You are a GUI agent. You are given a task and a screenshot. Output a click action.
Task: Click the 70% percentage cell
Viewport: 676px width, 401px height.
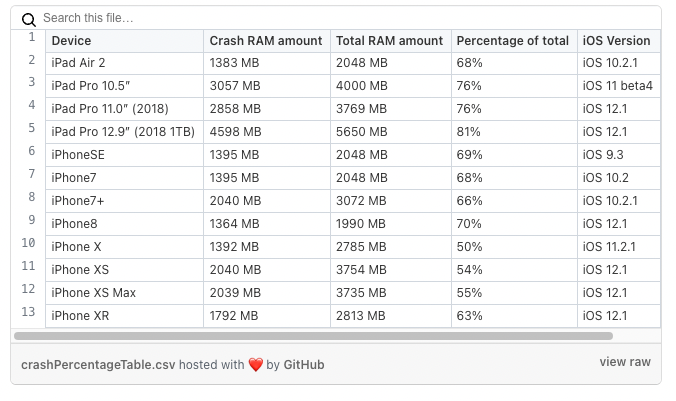click(x=514, y=224)
